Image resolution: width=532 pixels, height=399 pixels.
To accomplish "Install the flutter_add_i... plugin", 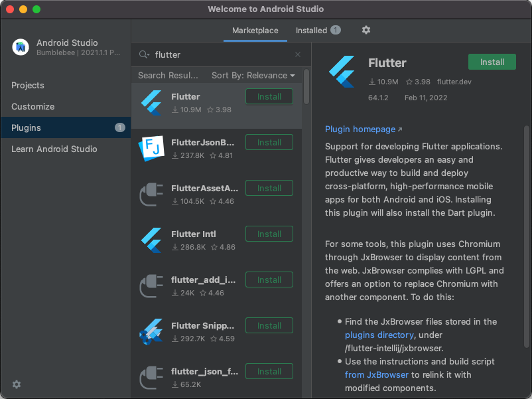I will 269,279.
